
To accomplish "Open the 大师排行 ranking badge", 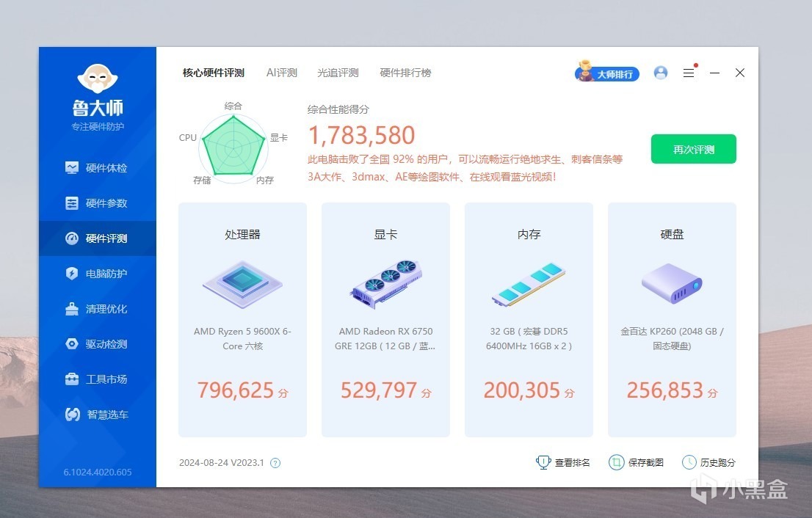I will tap(607, 73).
